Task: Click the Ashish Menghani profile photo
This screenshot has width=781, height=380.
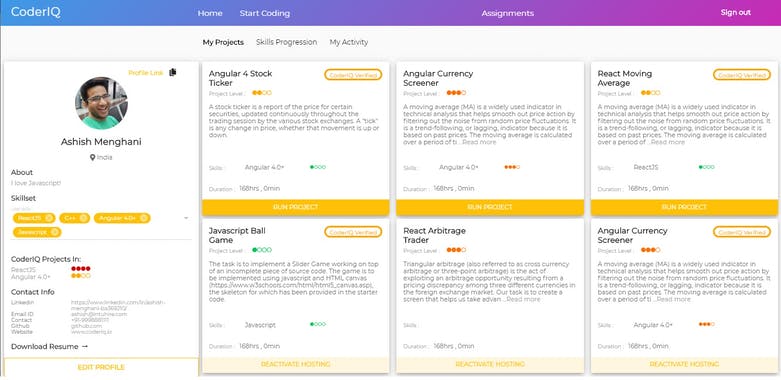Action: pyautogui.click(x=101, y=103)
